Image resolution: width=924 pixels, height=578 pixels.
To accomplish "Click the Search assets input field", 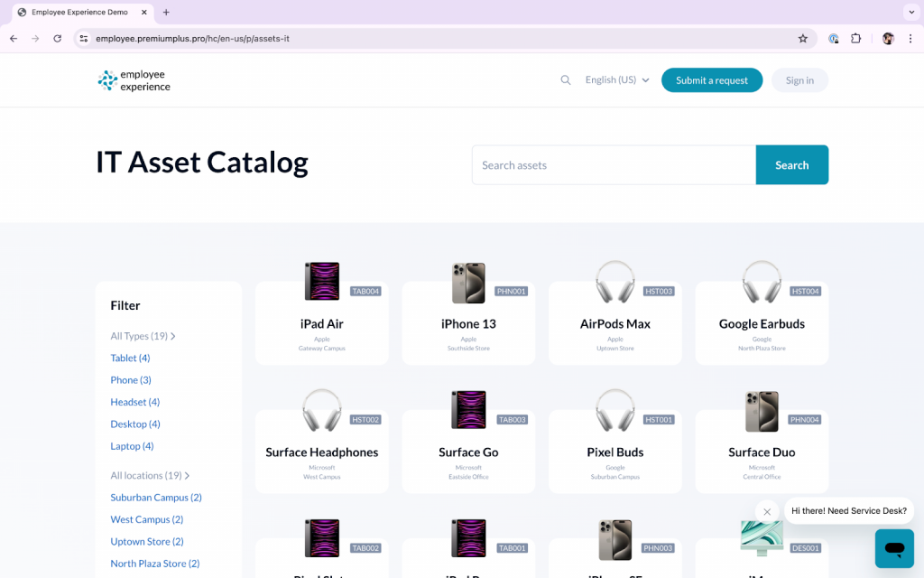I will point(614,165).
